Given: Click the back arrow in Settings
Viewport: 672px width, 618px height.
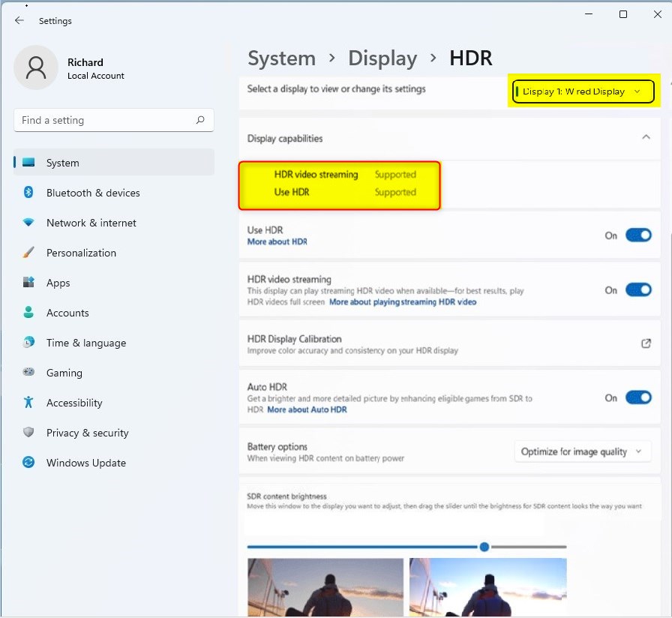Looking at the screenshot, I should point(19,21).
